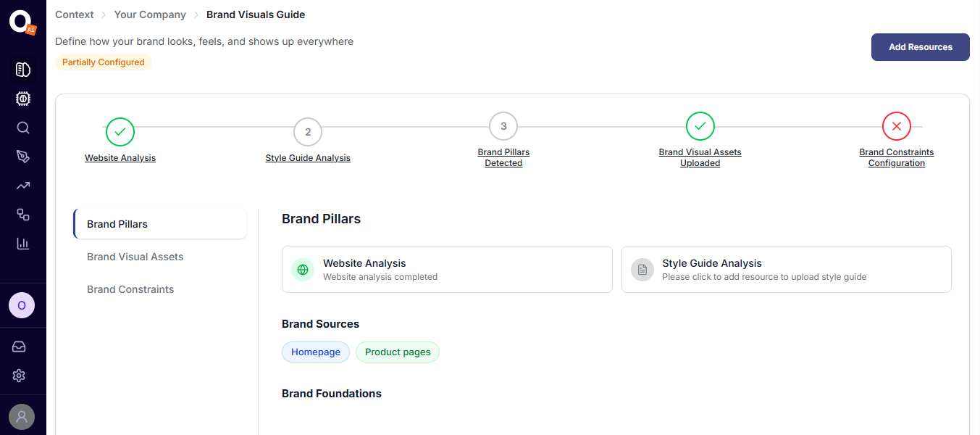
Task: Click the 'Please click to add resource' text
Action: [764, 277]
